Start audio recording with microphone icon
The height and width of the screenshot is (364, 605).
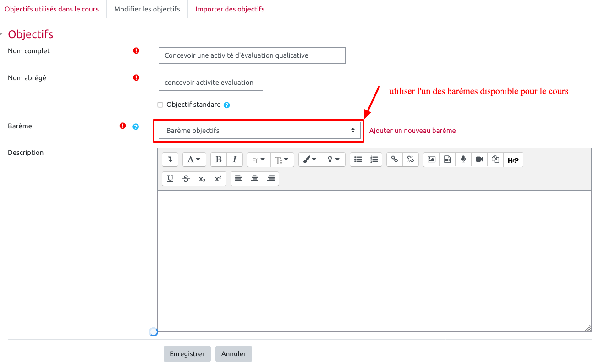[x=463, y=160]
